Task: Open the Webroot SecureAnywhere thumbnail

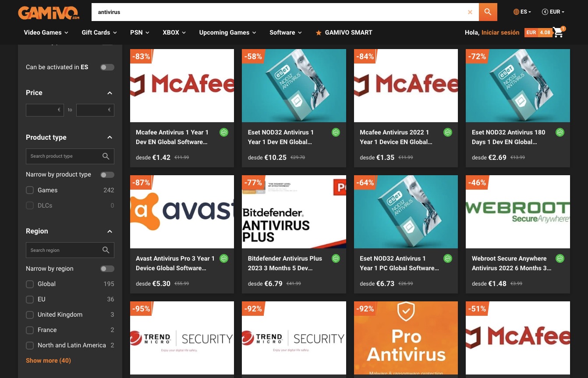Action: (518, 212)
